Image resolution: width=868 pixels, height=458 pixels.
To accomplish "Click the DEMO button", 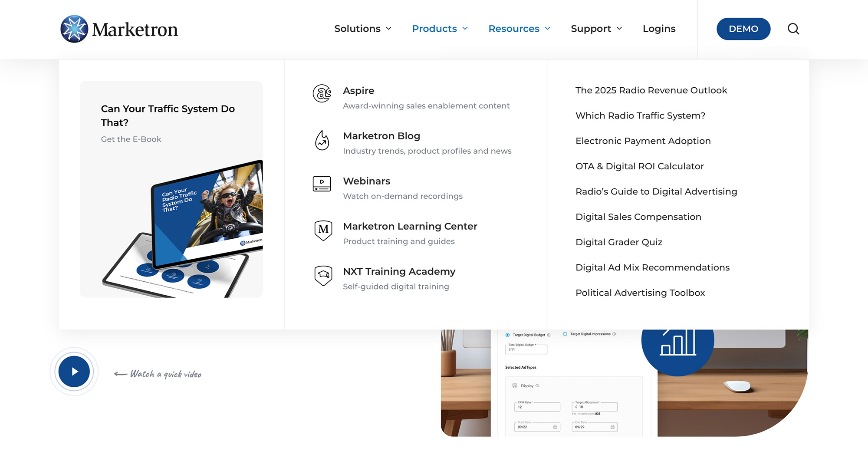I will (x=743, y=29).
